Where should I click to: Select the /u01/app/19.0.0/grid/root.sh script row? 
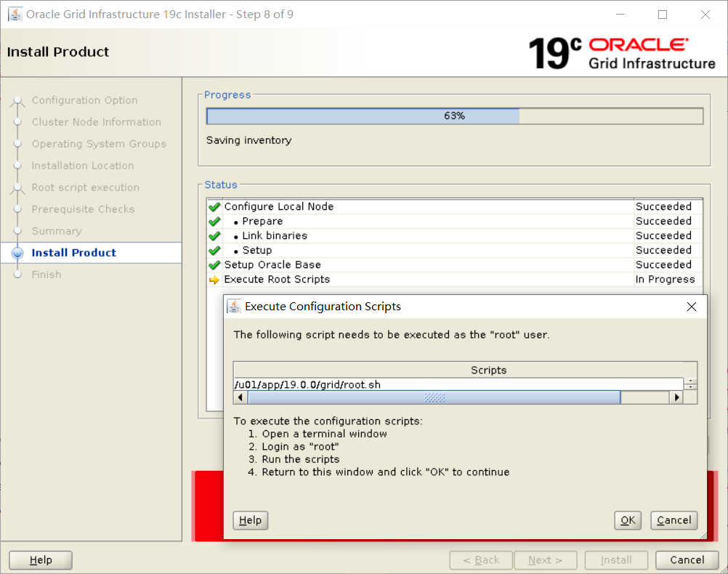[x=458, y=384]
